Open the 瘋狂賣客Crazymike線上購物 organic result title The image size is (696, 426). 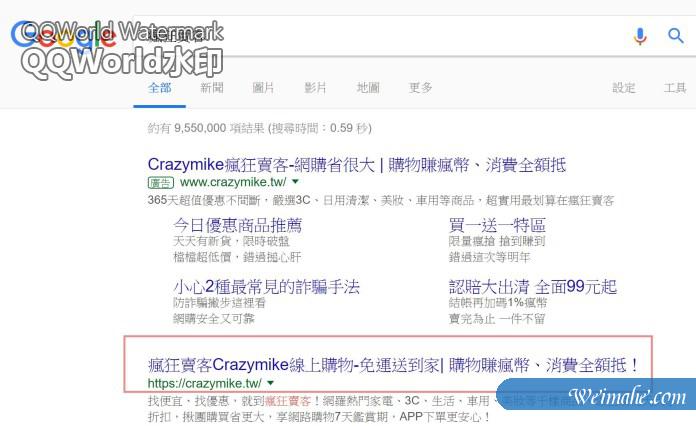[x=393, y=365]
